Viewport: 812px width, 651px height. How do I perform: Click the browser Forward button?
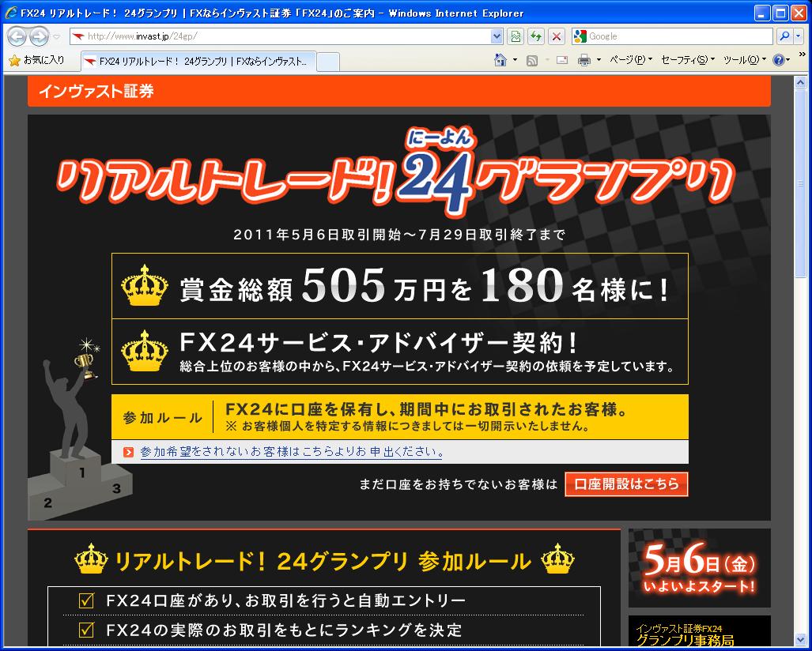pyautogui.click(x=39, y=36)
